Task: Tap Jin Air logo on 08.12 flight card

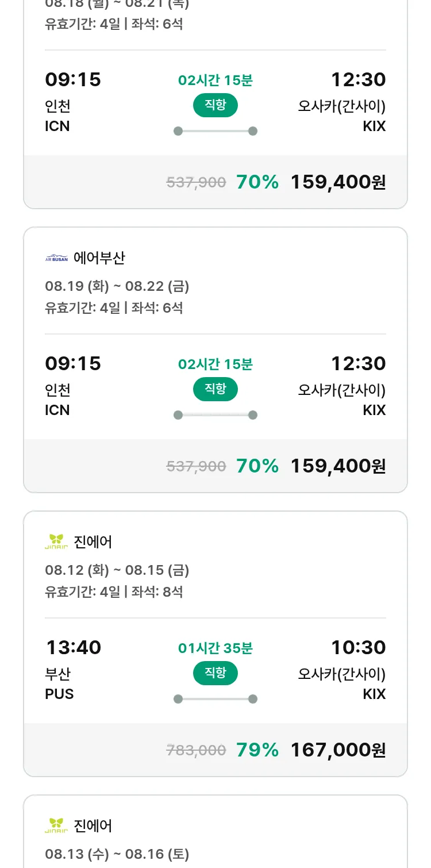Action: pyautogui.click(x=56, y=541)
